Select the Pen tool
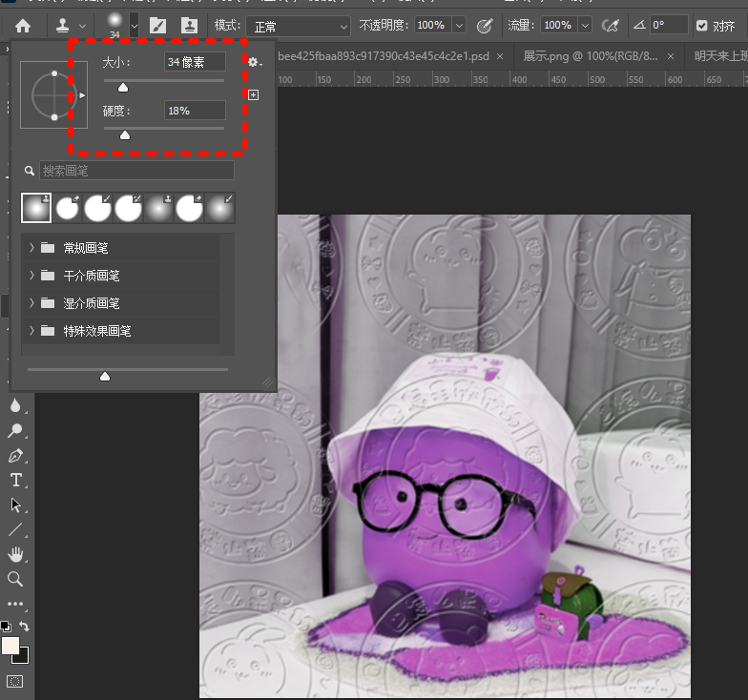The image size is (748, 700). pos(15,455)
